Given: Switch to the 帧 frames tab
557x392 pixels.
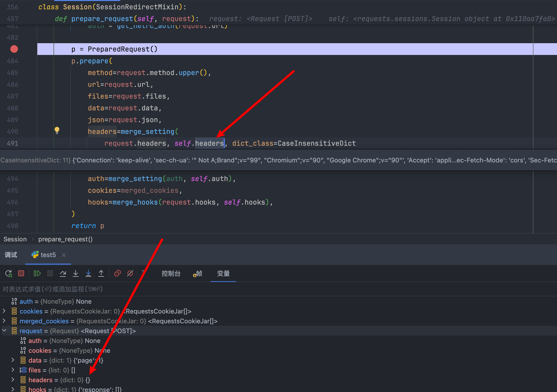Looking at the screenshot, I should pos(198,273).
